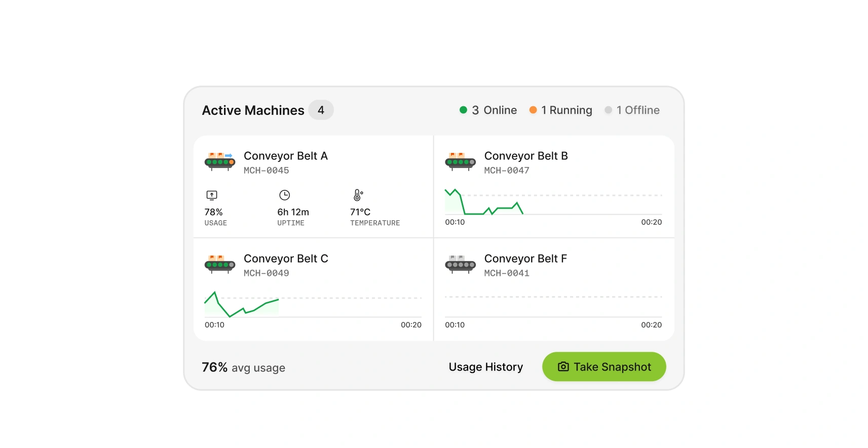Click the Conveyor Belt A machine icon
868x448 pixels.
click(x=219, y=161)
